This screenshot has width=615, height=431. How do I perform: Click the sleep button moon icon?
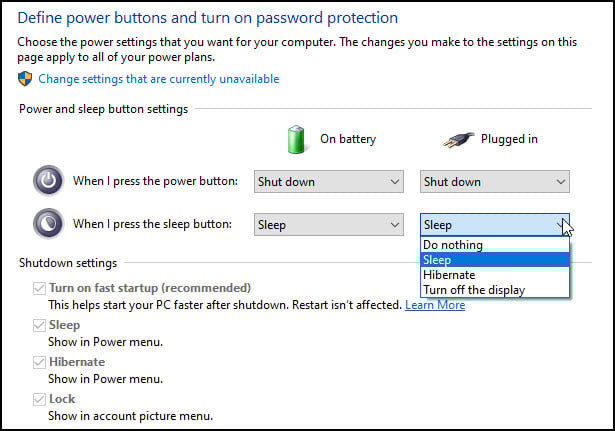point(48,224)
